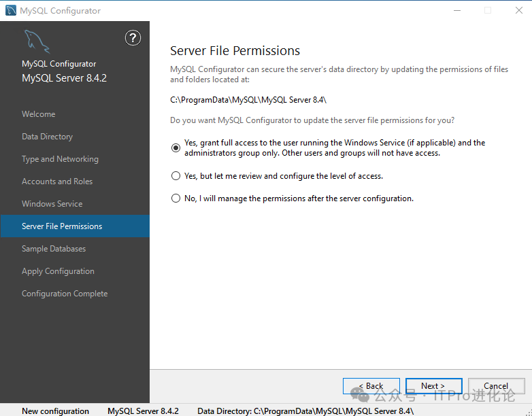Image resolution: width=532 pixels, height=416 pixels.
Task: Go to Windows Service step
Action: click(x=52, y=204)
